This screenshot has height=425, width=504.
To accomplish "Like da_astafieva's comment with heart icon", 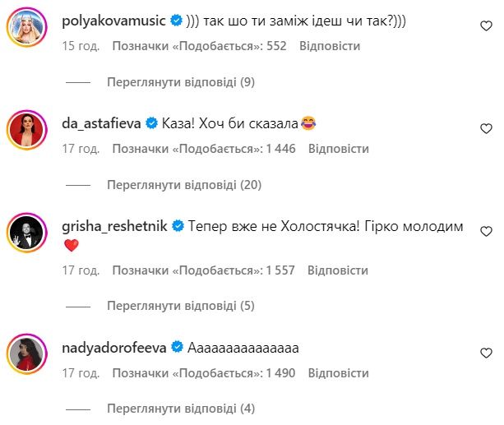I will [x=485, y=128].
